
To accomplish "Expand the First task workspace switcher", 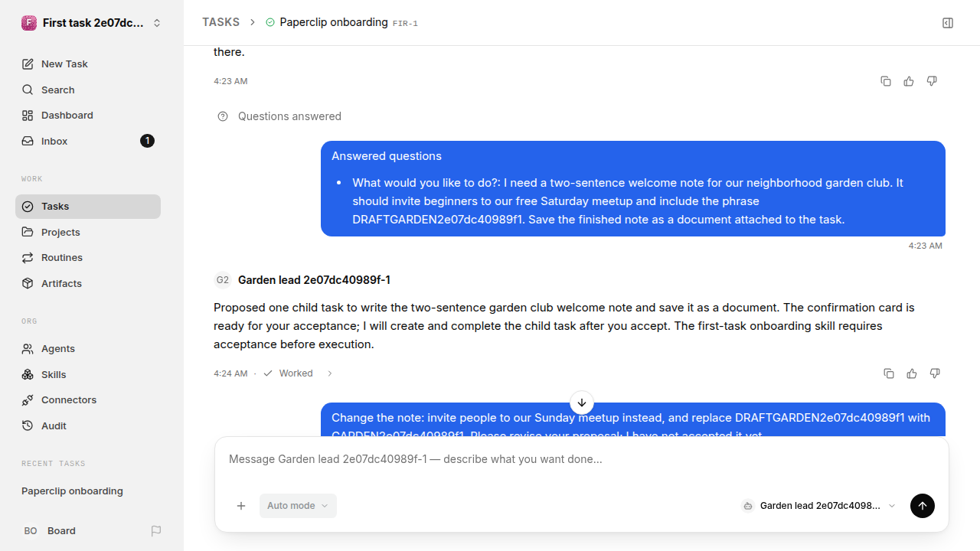I will (x=92, y=23).
